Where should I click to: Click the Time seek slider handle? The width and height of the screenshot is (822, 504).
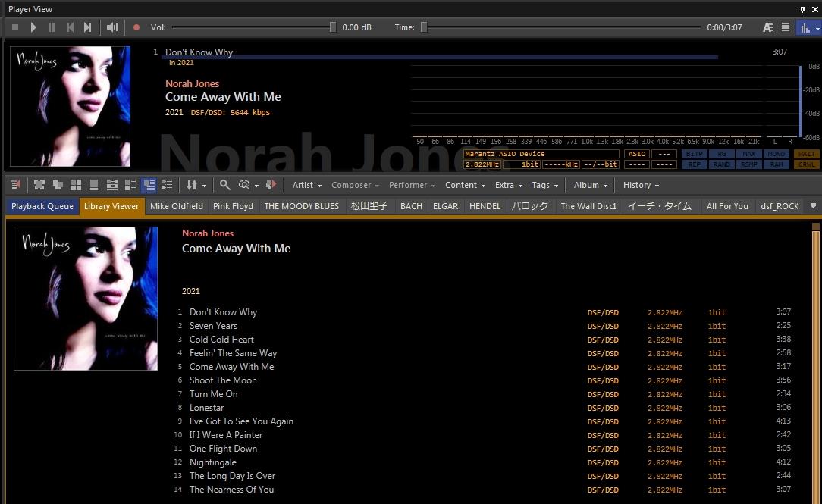pyautogui.click(x=424, y=27)
